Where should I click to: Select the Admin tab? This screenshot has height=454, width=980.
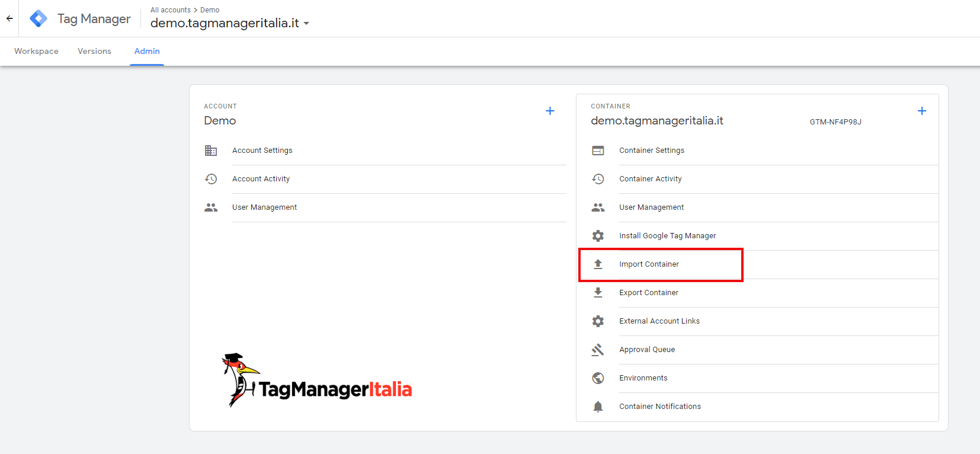147,52
